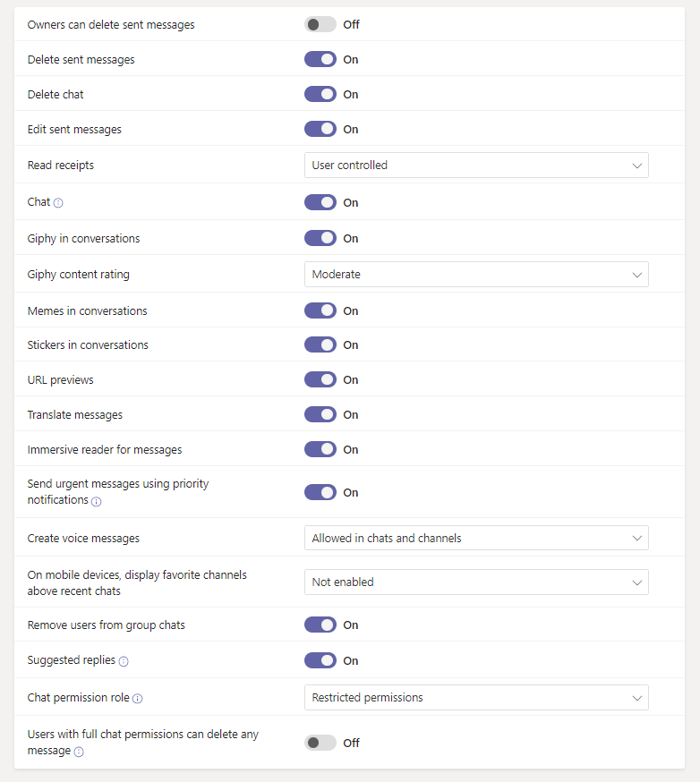Click the info icon next to Chat

[x=58, y=203]
